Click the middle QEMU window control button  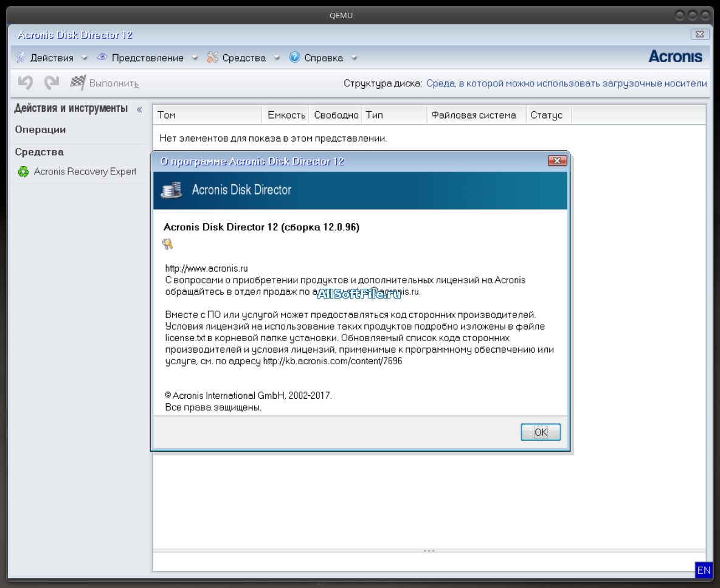[x=693, y=15]
